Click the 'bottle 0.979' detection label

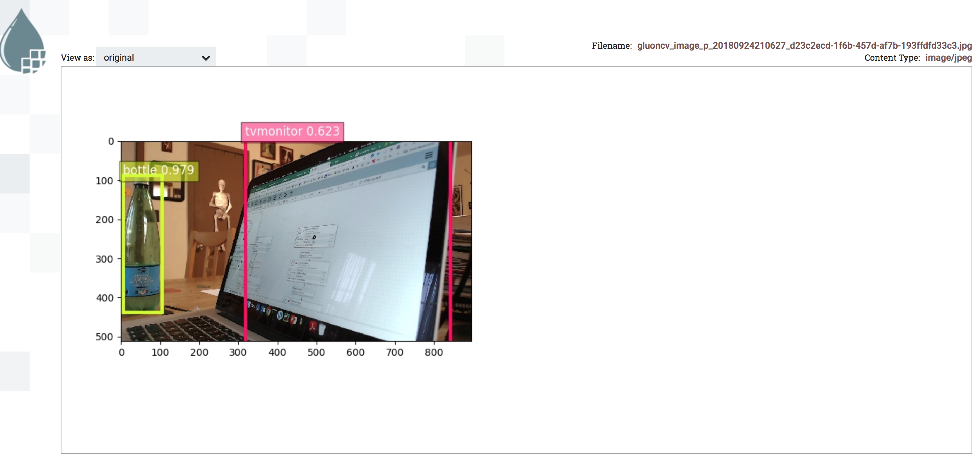(159, 170)
